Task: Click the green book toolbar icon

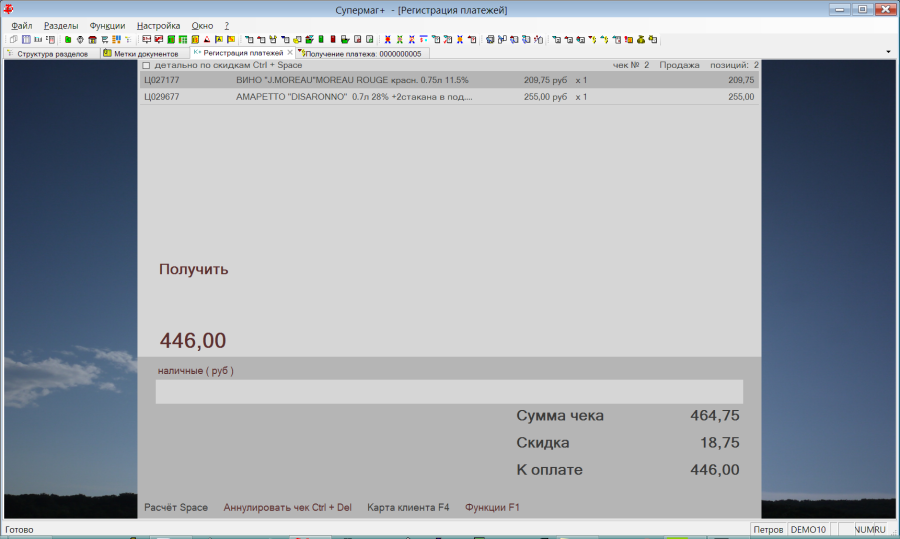Action: coord(171,40)
